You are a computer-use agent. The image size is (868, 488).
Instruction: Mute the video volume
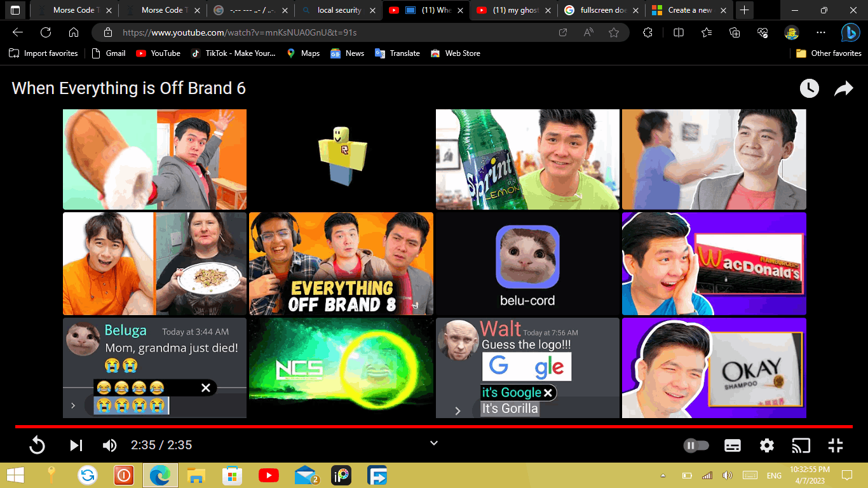click(109, 445)
